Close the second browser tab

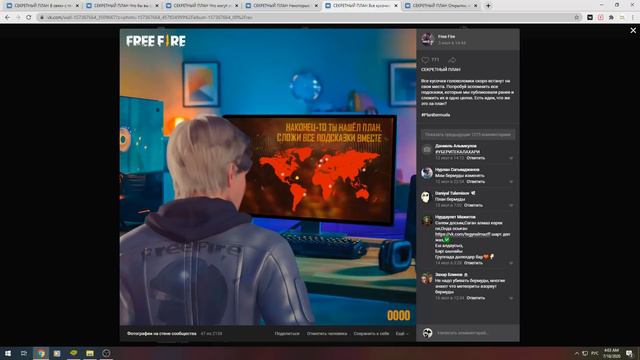pos(157,6)
